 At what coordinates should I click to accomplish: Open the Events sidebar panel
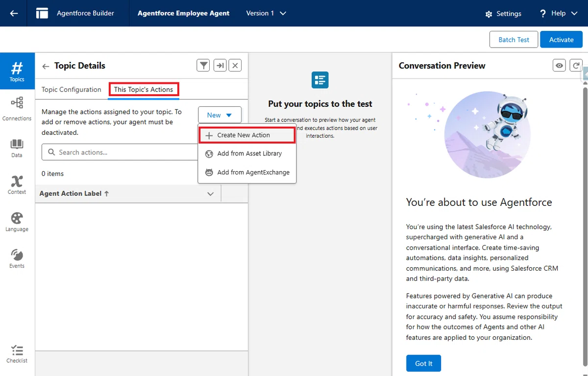17,258
